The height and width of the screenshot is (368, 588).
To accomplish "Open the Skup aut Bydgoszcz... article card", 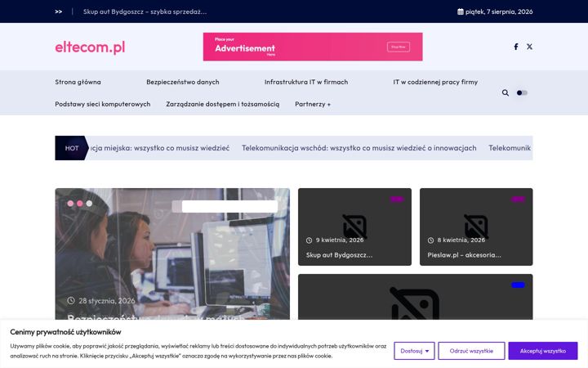I will [x=354, y=227].
